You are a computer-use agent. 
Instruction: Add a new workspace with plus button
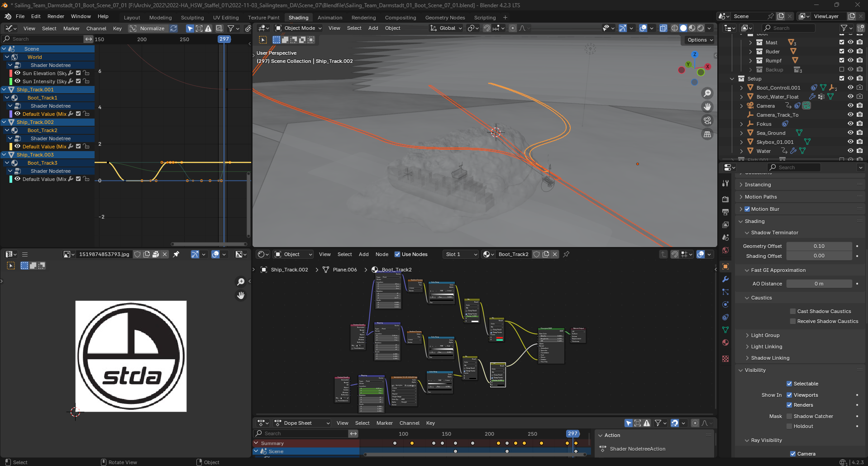pyautogui.click(x=505, y=18)
